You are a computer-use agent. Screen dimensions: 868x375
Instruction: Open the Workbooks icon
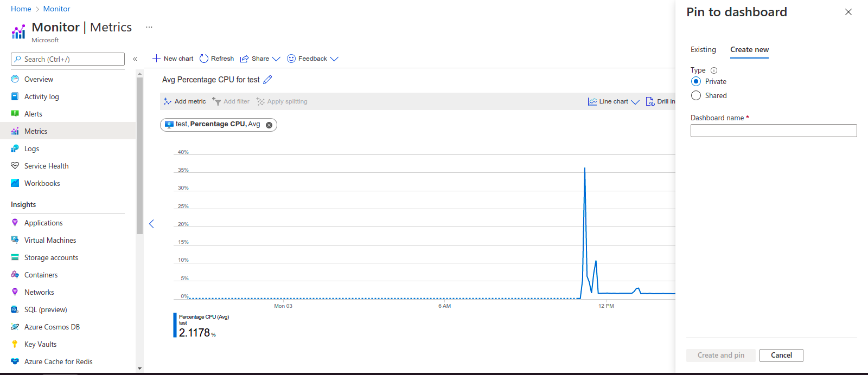click(15, 183)
